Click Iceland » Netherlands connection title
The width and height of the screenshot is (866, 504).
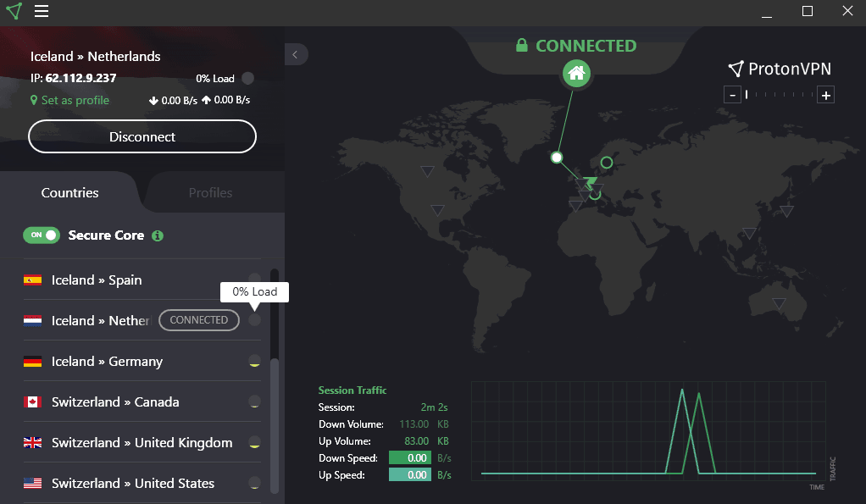click(x=96, y=56)
